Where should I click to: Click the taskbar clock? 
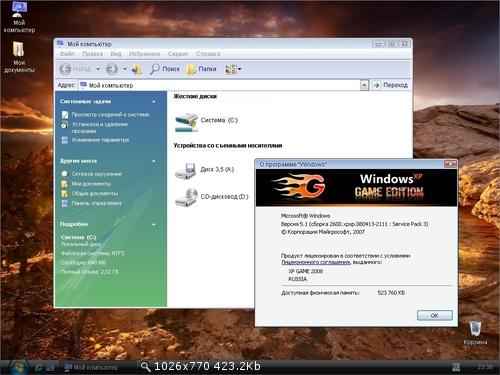tap(485, 367)
